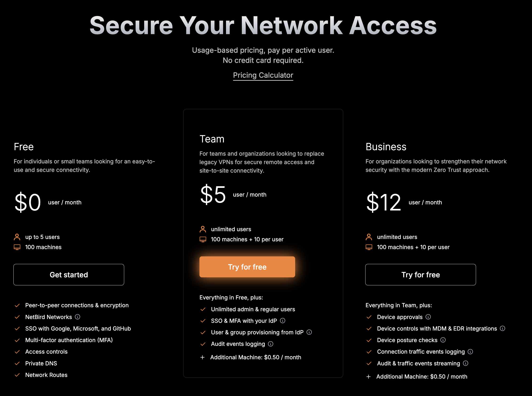Click info icon for Audit & traffic events streaming
Viewport: 532px width, 396px height.
pos(465,364)
